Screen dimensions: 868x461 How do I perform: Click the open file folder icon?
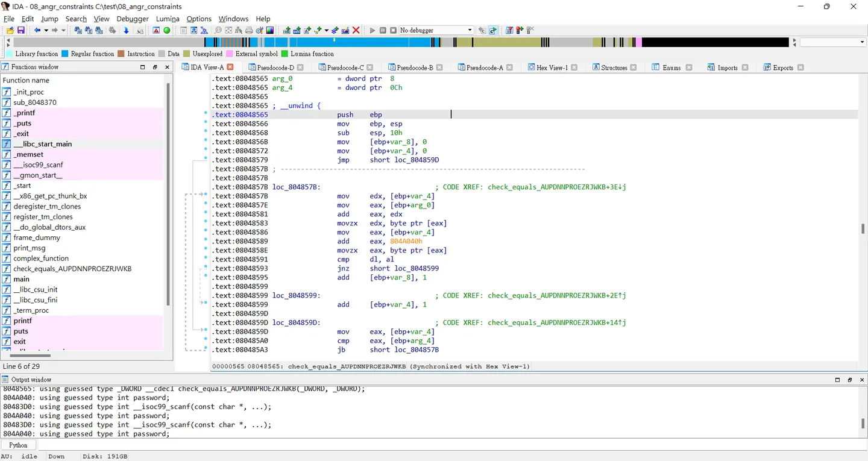click(x=10, y=30)
